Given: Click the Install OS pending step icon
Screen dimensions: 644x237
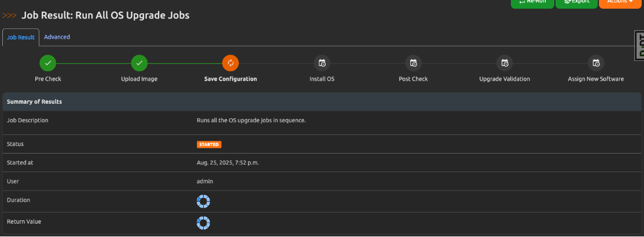Looking at the screenshot, I should pos(322,63).
